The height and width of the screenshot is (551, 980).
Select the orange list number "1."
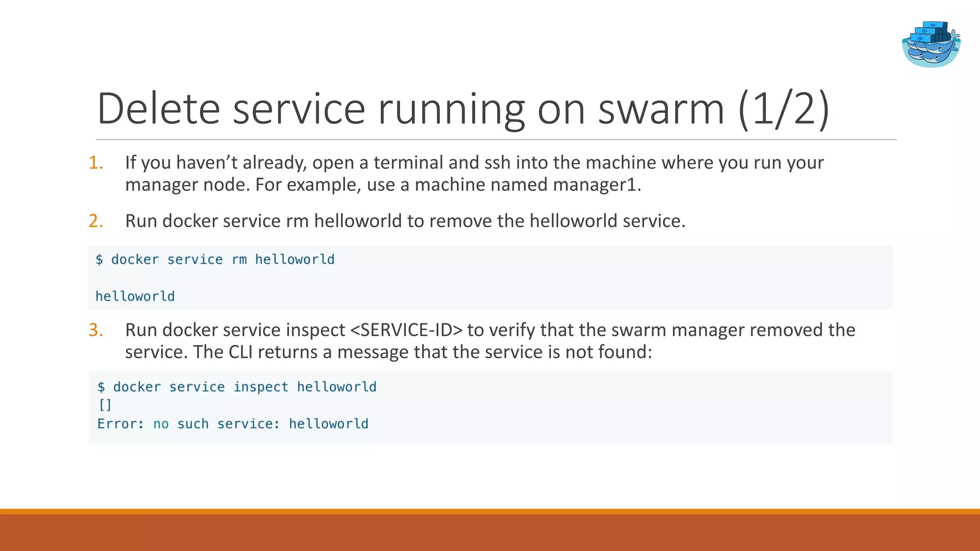[x=96, y=163]
